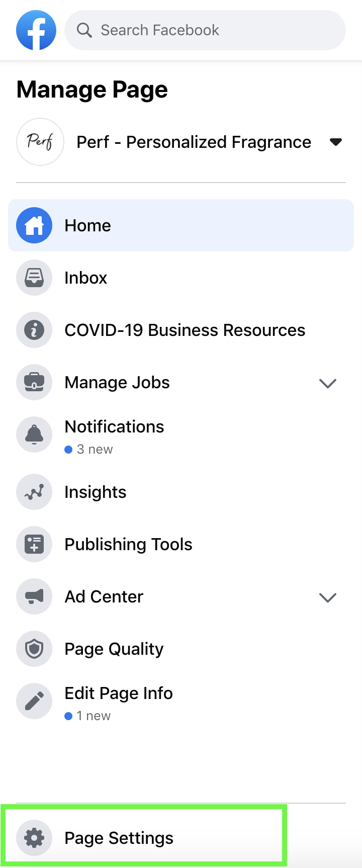Click the Perf page profile picture
The width and height of the screenshot is (362, 868).
[40, 142]
